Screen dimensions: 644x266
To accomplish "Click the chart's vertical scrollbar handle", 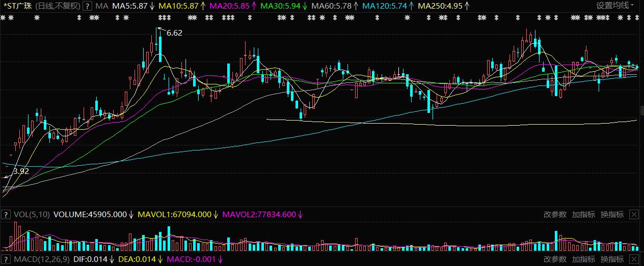I will (x=641, y=111).
